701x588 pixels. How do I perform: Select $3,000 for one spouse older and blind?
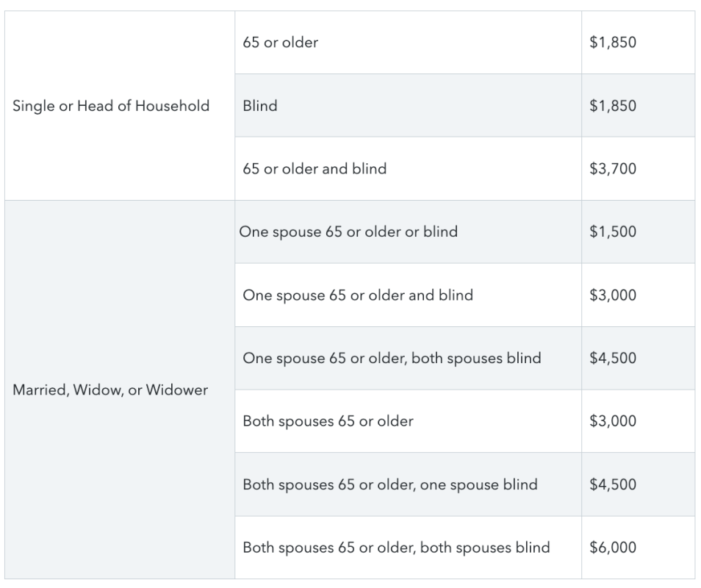[x=638, y=295]
